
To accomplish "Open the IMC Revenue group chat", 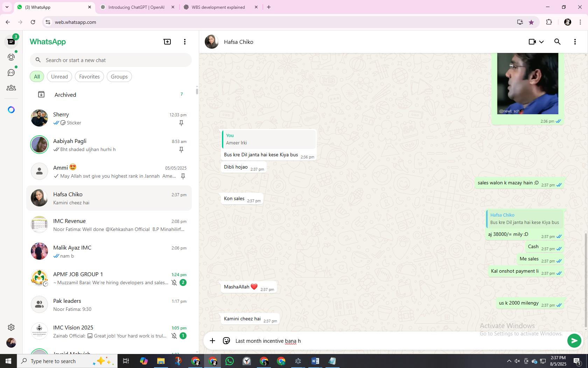I will [x=109, y=225].
